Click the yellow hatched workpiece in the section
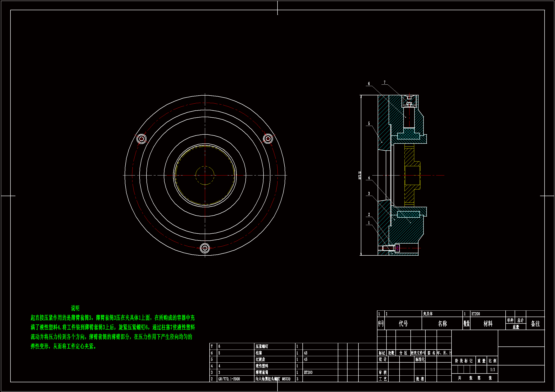 (x=409, y=157)
